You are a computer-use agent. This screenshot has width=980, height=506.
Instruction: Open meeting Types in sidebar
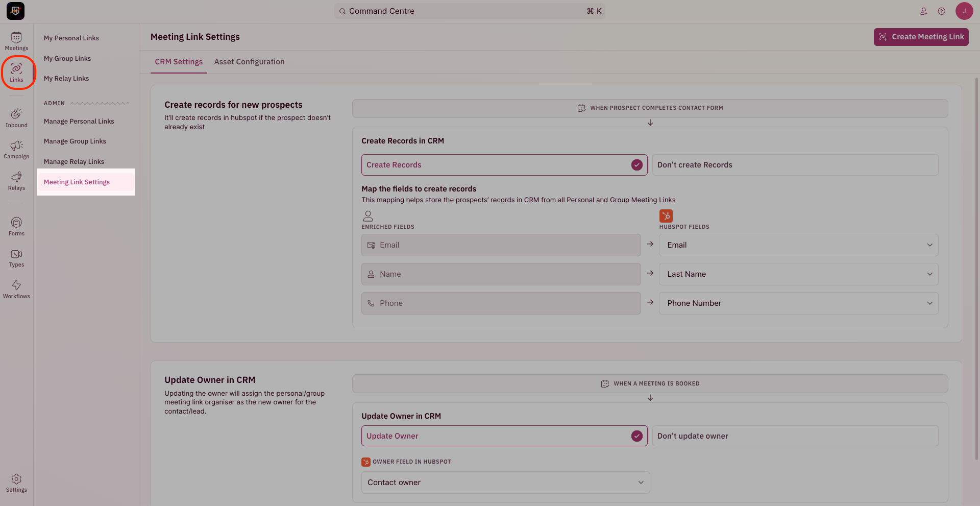[16, 258]
